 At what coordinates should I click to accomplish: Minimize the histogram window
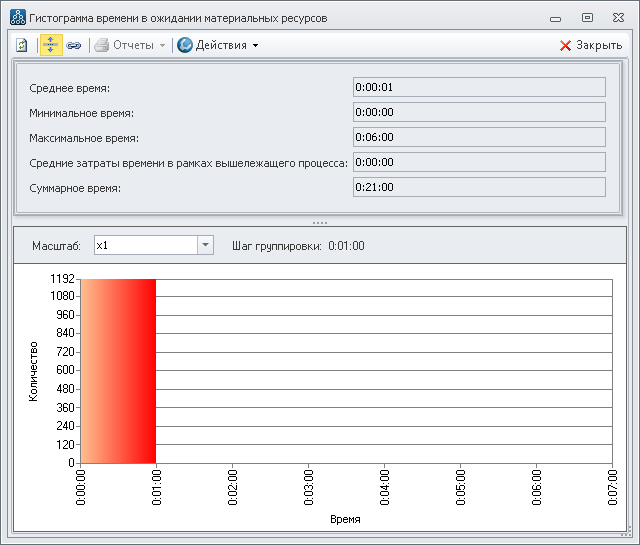pyautogui.click(x=558, y=17)
